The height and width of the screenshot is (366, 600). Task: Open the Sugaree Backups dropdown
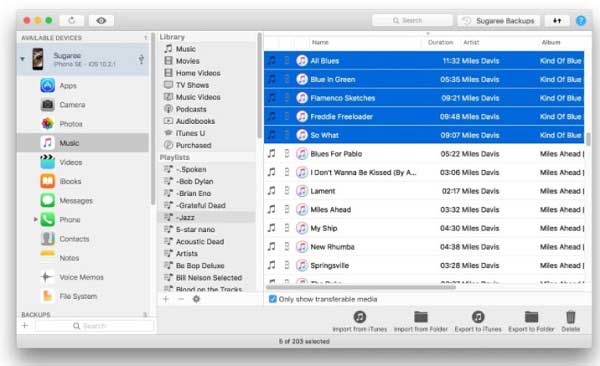pyautogui.click(x=499, y=20)
